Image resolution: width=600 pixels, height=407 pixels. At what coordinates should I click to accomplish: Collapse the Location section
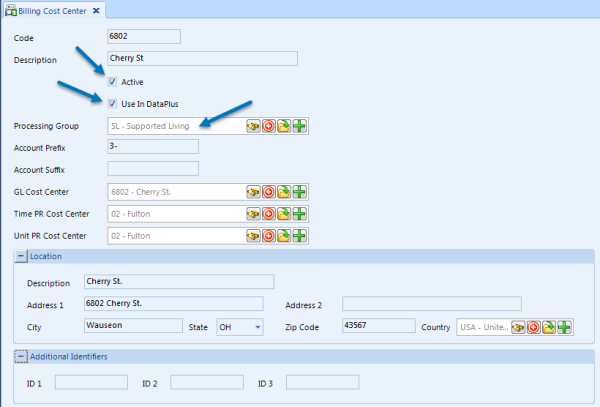click(20, 257)
